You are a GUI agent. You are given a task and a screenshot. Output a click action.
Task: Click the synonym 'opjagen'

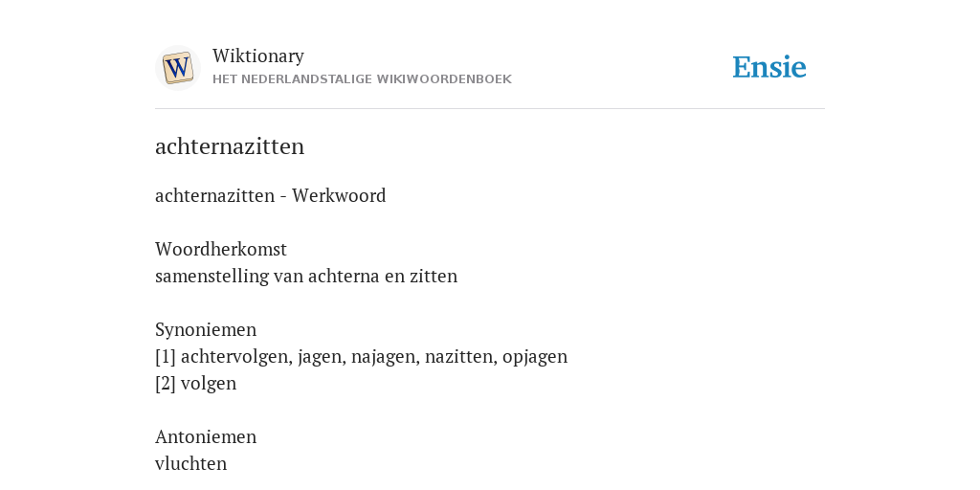coord(535,357)
